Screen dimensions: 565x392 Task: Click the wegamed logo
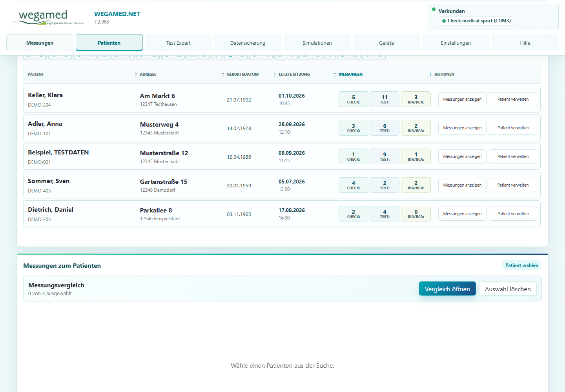click(48, 17)
